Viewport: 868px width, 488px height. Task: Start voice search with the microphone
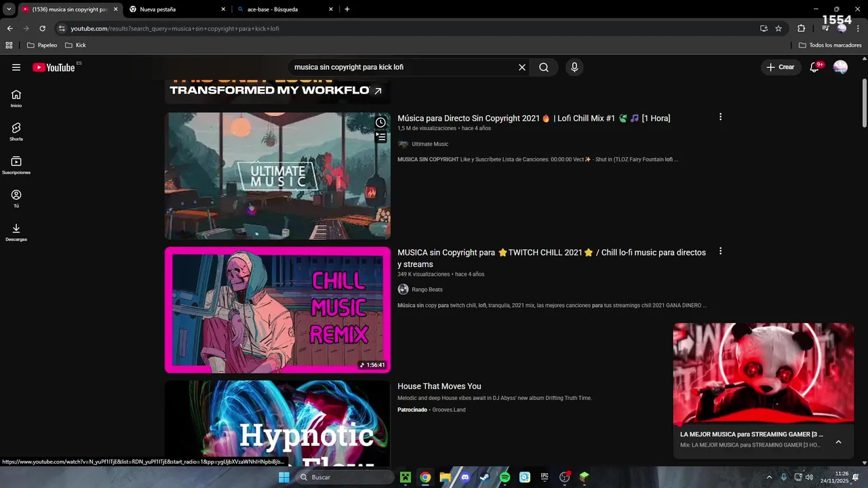click(x=574, y=67)
